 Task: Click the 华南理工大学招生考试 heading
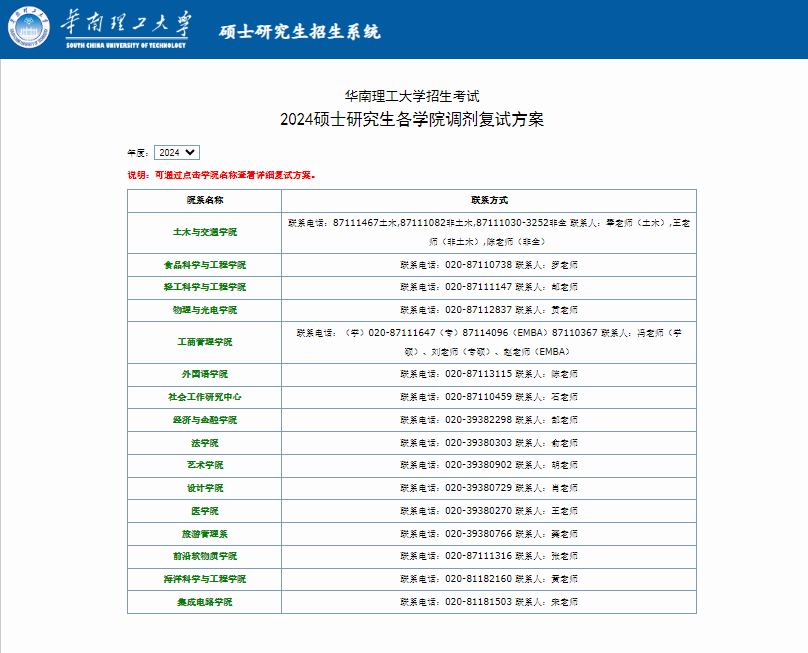tap(412, 96)
